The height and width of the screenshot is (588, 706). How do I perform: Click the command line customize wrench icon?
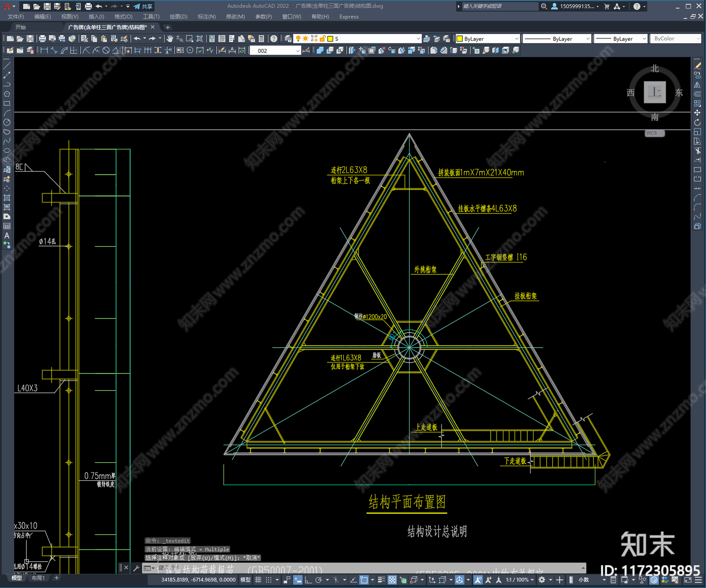click(136, 568)
